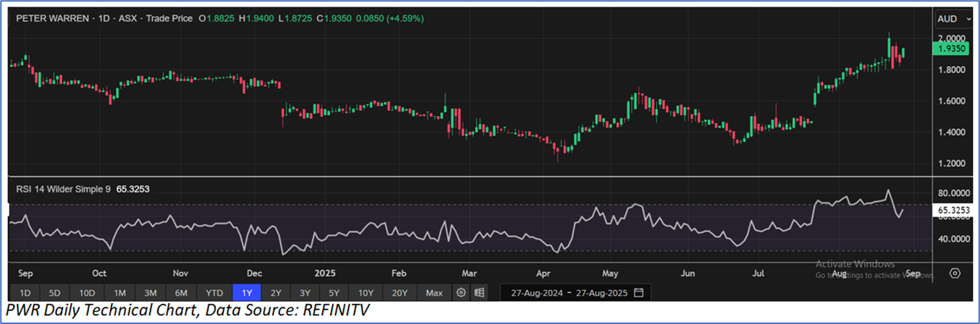Open the chart settings gear icon

[461, 293]
